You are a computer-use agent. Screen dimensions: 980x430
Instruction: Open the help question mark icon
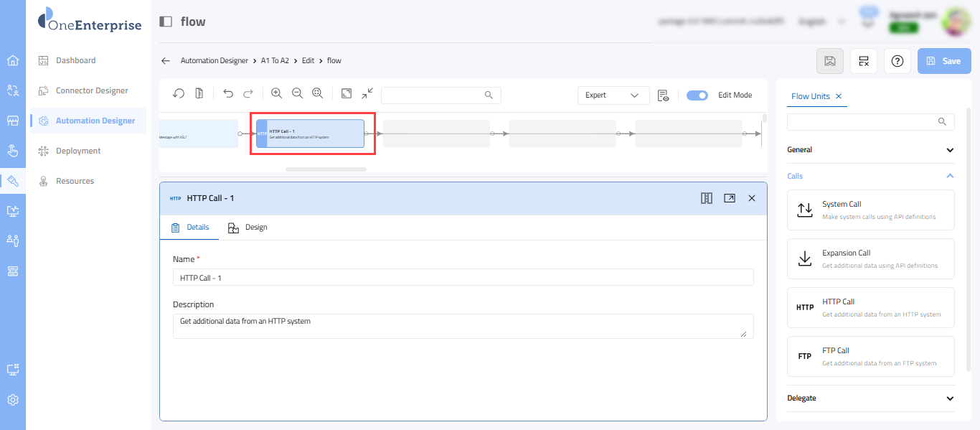tap(897, 61)
